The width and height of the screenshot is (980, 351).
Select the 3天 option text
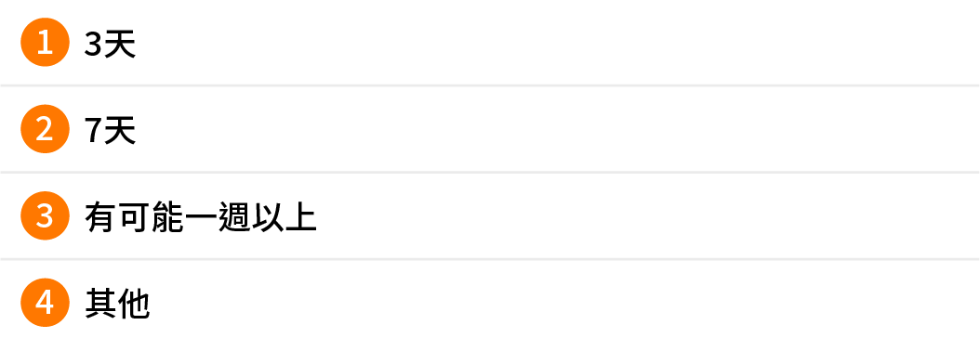tap(110, 45)
